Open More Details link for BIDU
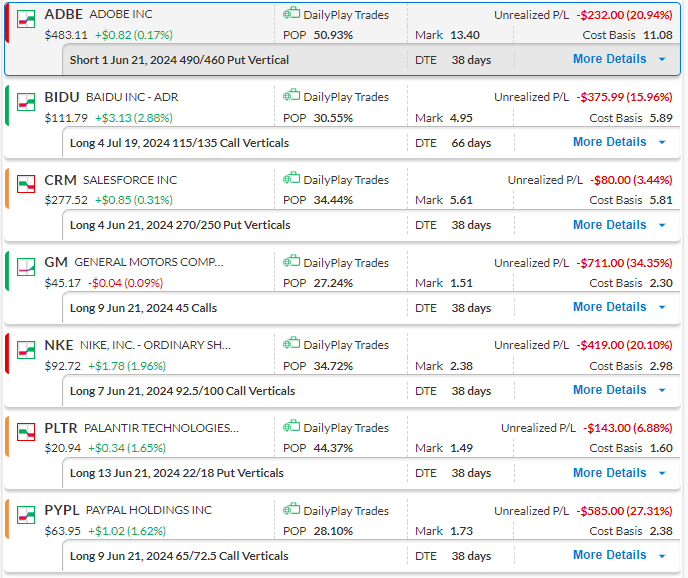688x578 pixels. coord(609,142)
